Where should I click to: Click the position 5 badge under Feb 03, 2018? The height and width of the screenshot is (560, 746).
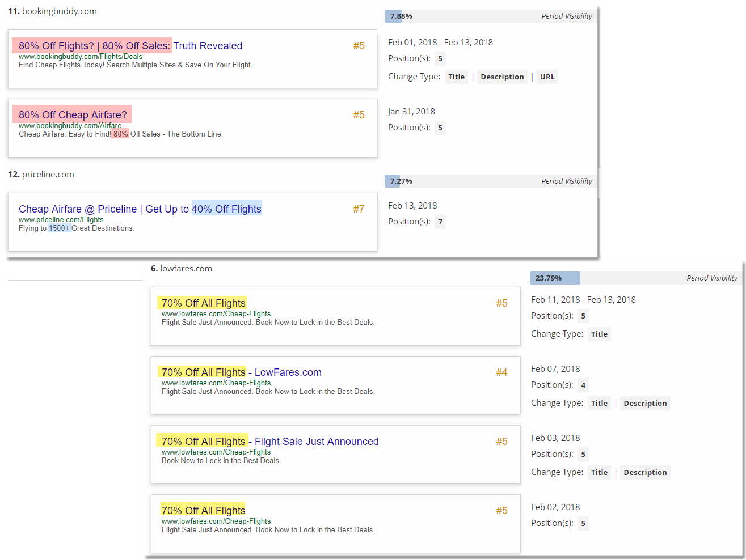tap(583, 455)
